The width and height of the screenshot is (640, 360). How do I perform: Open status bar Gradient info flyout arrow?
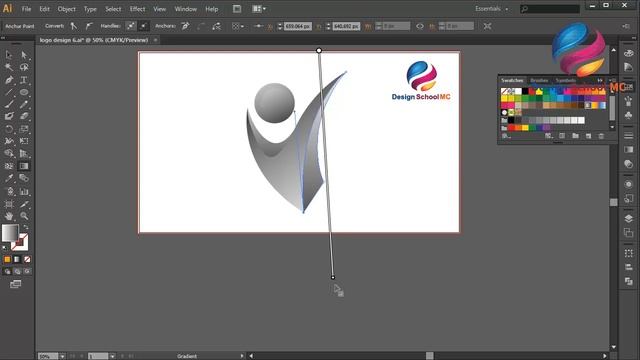pyautogui.click(x=242, y=356)
